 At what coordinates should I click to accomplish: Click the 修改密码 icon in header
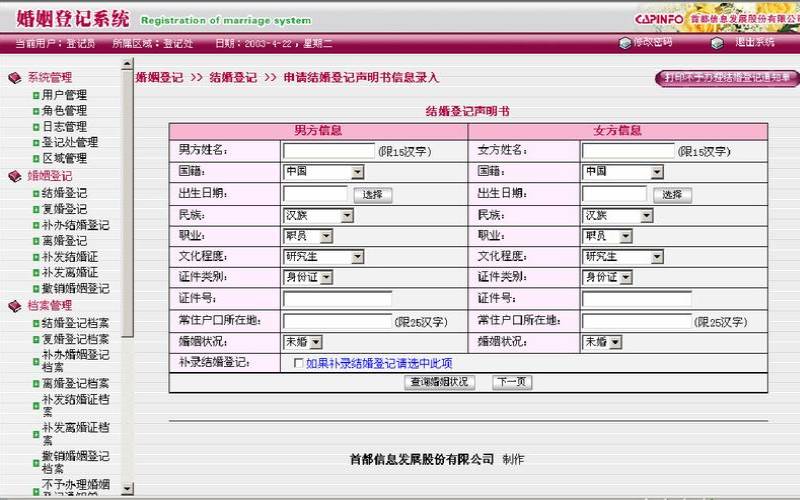(x=625, y=43)
